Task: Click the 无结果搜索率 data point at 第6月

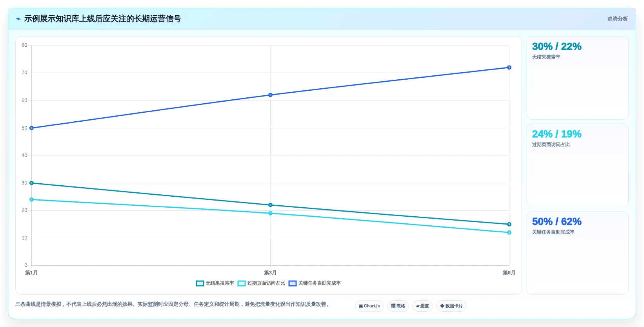Action: (x=509, y=225)
